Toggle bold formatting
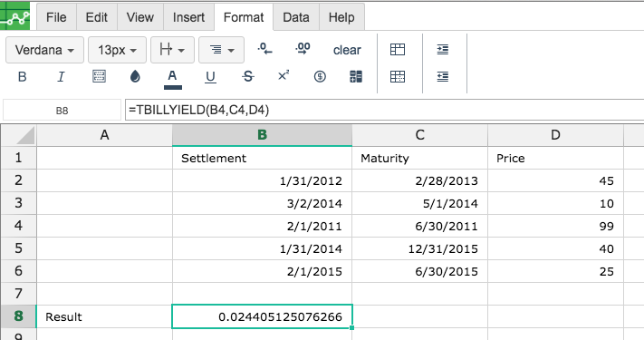The width and height of the screenshot is (644, 340). click(22, 77)
